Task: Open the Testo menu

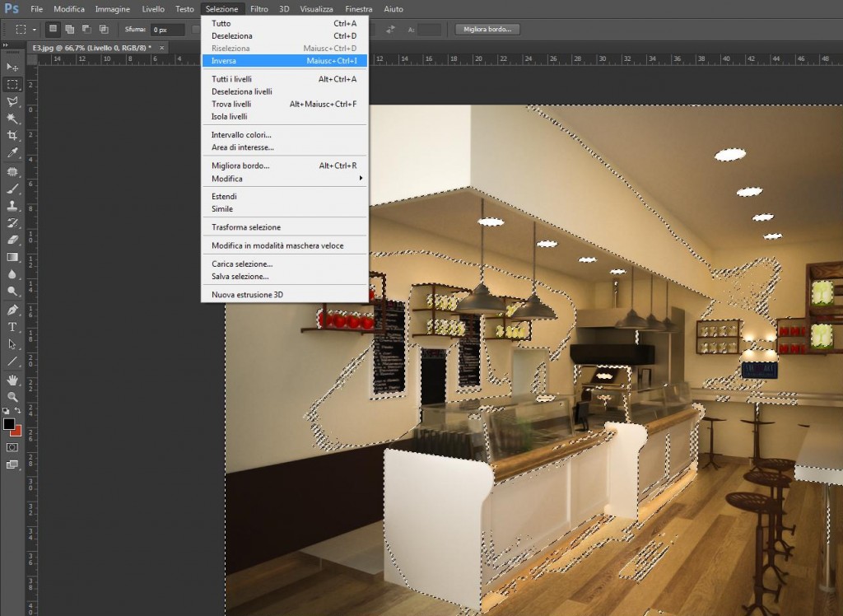Action: coord(184,9)
